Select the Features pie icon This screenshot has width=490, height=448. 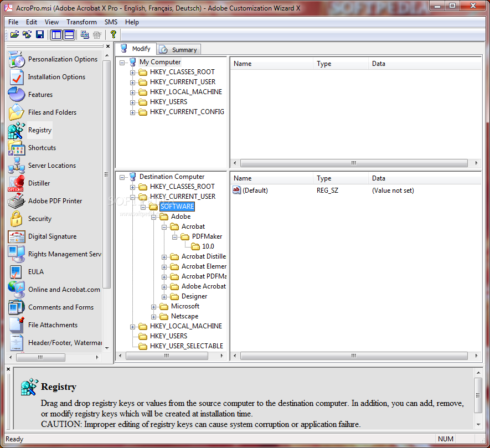16,94
